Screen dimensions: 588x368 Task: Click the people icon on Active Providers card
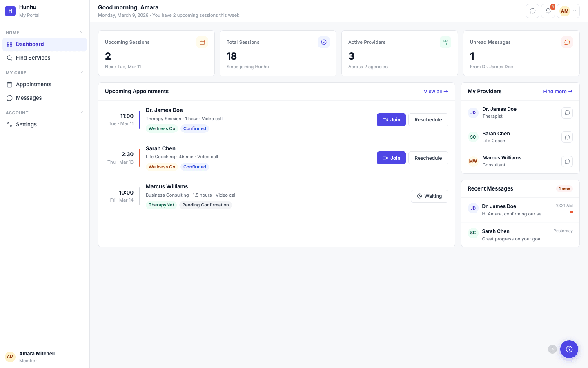pyautogui.click(x=445, y=42)
